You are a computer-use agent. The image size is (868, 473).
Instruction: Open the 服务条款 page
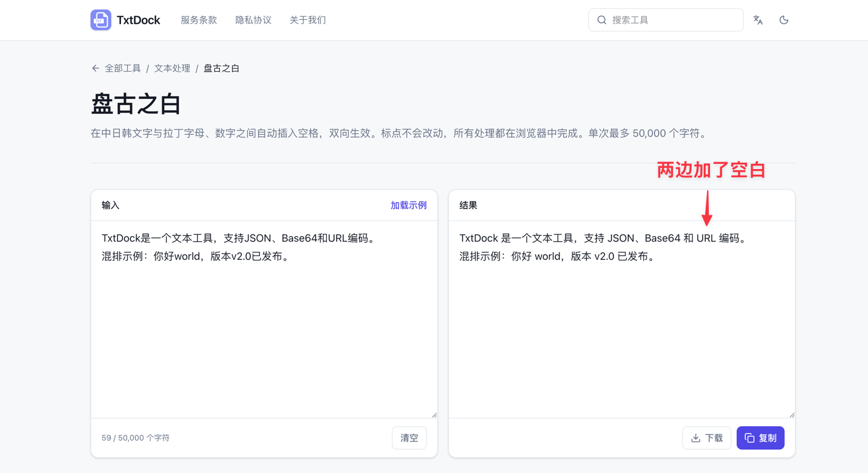click(198, 20)
